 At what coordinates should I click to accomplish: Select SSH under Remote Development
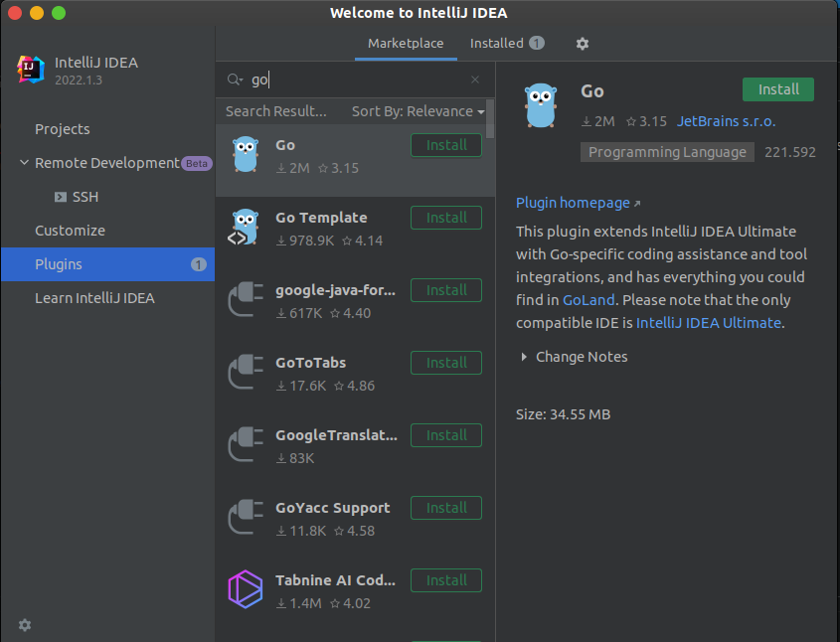85,197
